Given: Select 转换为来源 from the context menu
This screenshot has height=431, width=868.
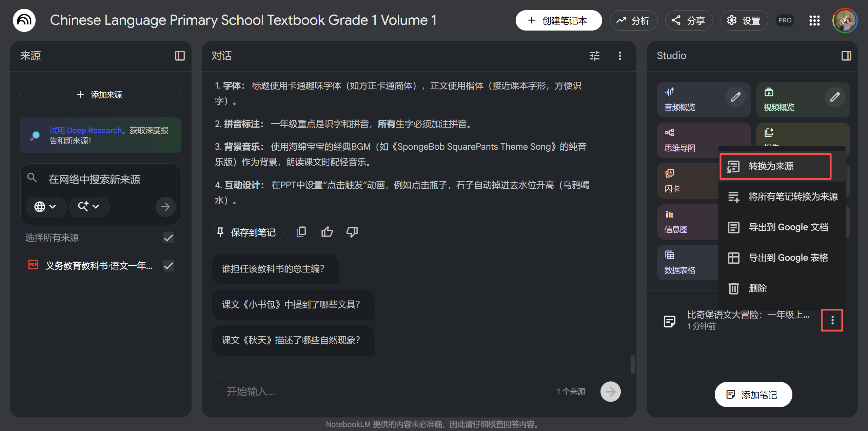Looking at the screenshot, I should click(775, 166).
